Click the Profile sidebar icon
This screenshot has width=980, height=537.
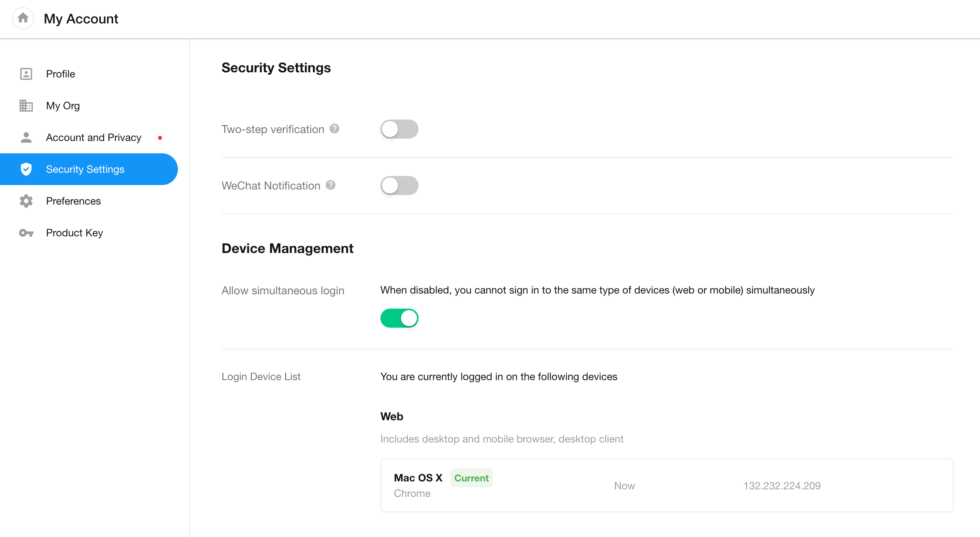[26, 74]
